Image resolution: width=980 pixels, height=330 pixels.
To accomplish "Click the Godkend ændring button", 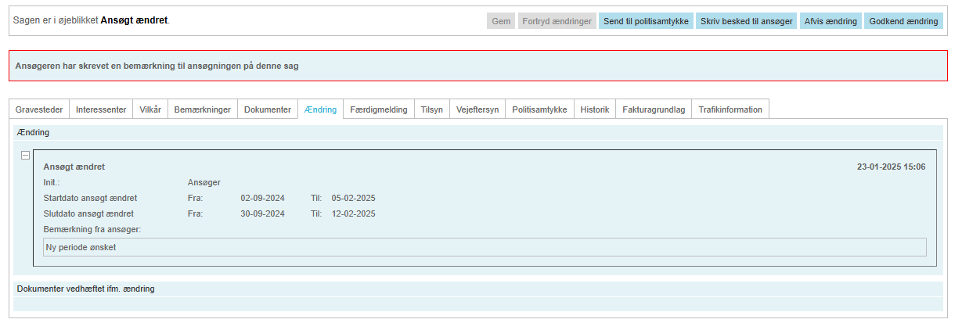I will point(903,21).
